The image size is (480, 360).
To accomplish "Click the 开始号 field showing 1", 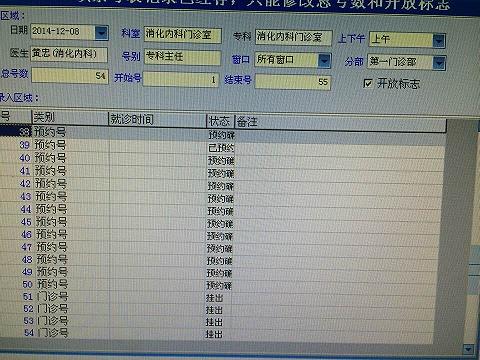I will [x=181, y=80].
